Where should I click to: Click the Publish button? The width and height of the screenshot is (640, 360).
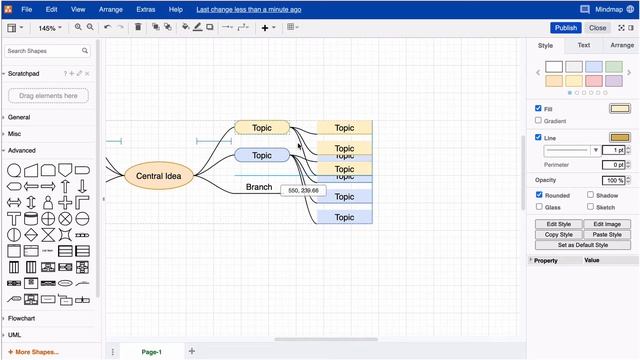566,28
